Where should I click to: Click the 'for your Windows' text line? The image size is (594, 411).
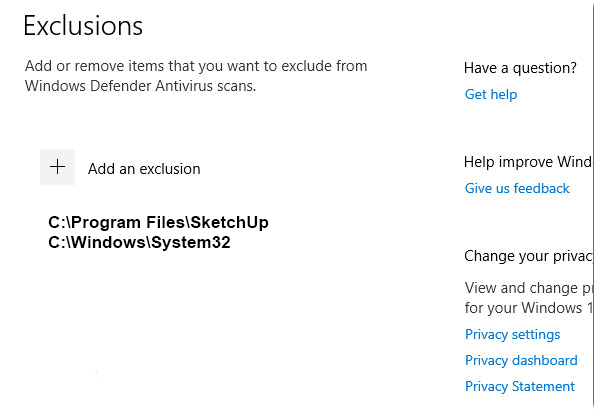click(528, 308)
